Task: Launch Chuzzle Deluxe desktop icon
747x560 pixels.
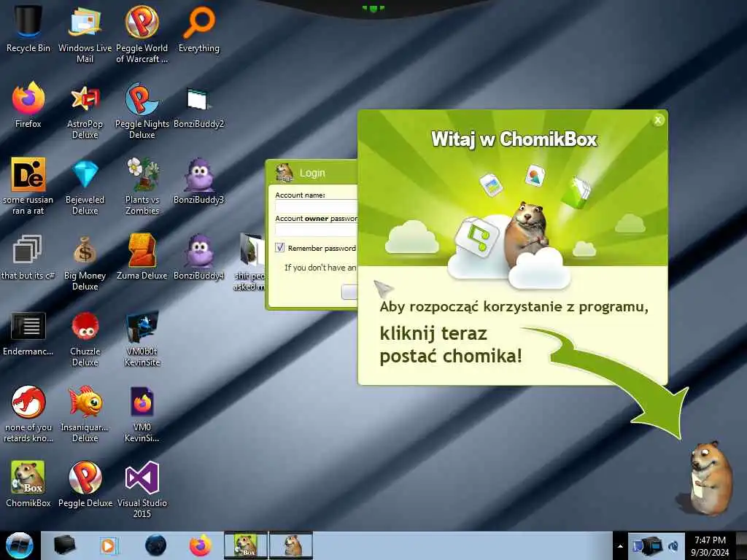Action: tap(85, 338)
